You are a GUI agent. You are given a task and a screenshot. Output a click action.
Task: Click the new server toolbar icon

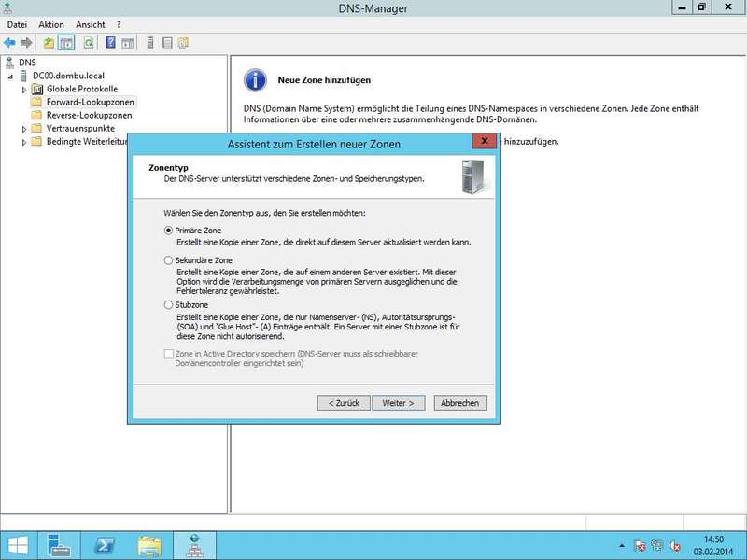(150, 43)
